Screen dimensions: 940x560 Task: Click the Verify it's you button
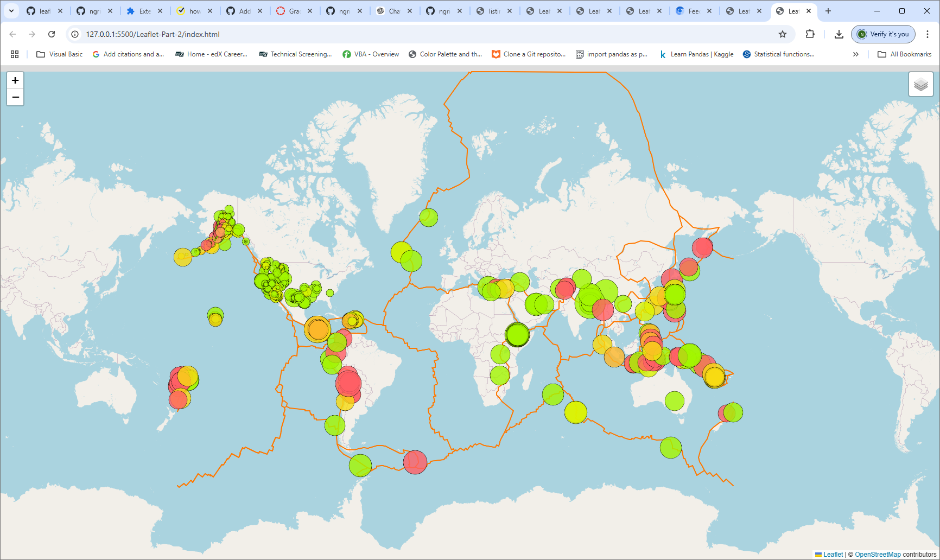pos(883,34)
